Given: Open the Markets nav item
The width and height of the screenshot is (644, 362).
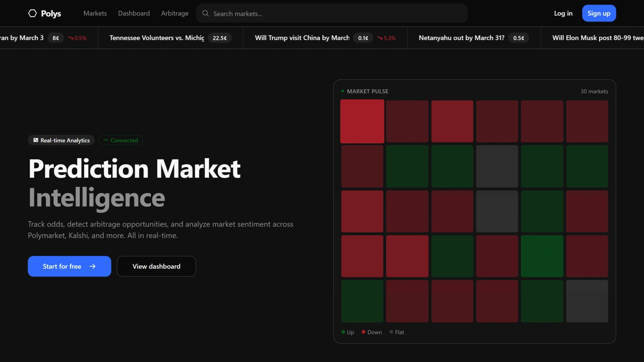Looking at the screenshot, I should tap(95, 13).
